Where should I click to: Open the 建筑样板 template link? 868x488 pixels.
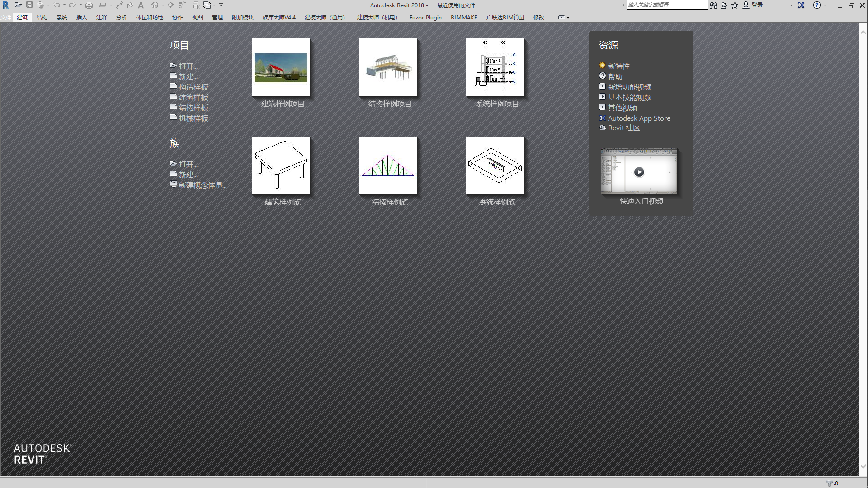(193, 97)
